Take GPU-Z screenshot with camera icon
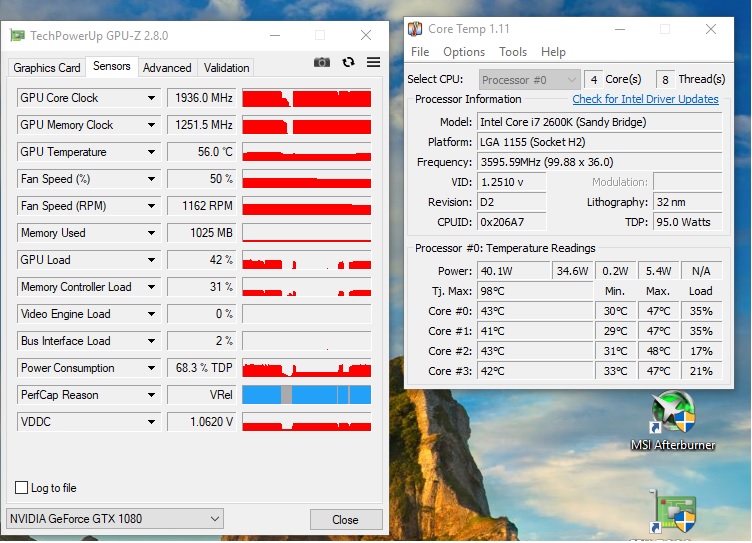Screen dimensions: 752x543 pos(322,62)
